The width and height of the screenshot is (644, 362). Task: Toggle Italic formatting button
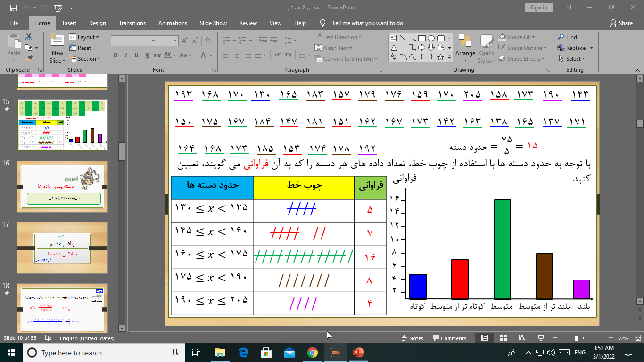[x=125, y=55]
